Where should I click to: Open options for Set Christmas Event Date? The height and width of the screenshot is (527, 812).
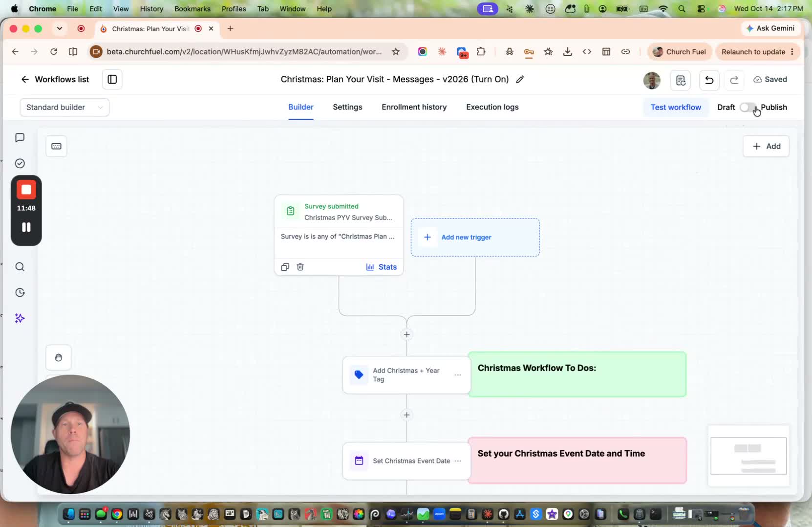(x=458, y=461)
